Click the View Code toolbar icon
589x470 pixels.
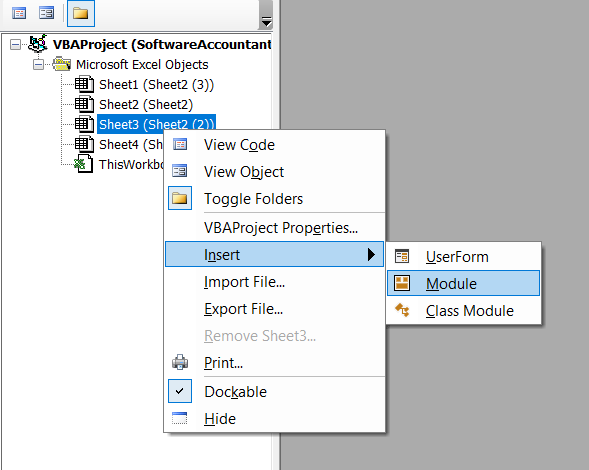tap(19, 13)
